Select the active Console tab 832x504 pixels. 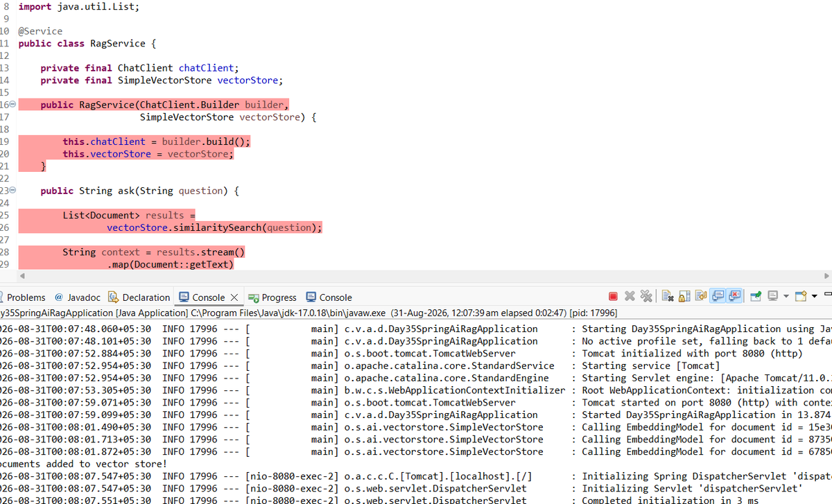[x=208, y=297]
